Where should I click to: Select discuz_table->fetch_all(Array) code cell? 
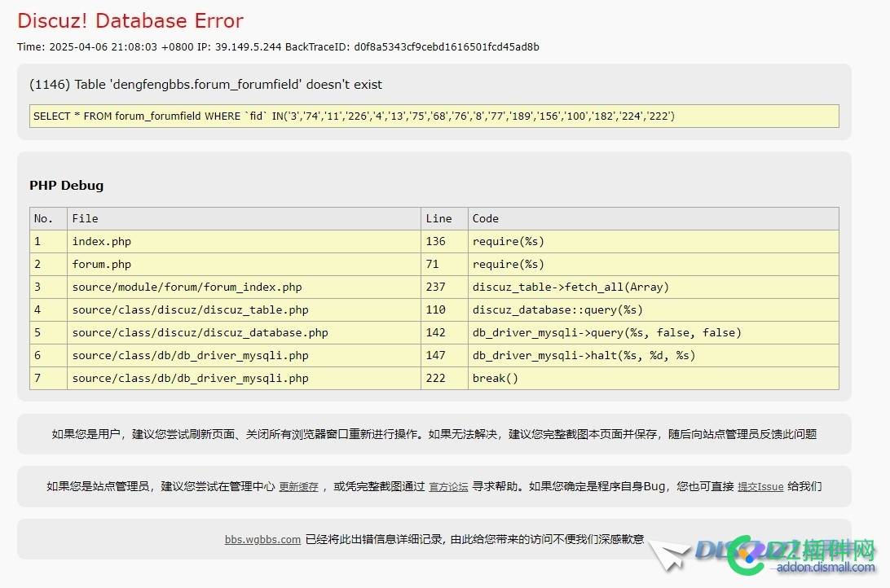[654, 287]
